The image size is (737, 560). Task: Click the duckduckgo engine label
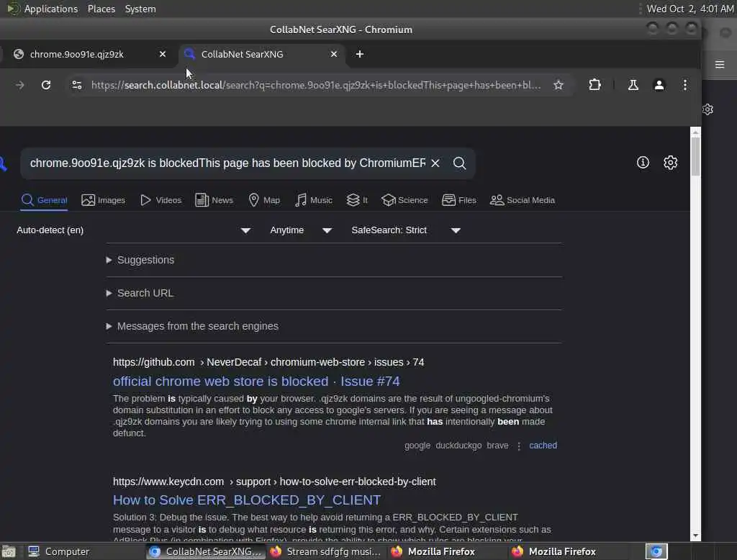(x=458, y=446)
